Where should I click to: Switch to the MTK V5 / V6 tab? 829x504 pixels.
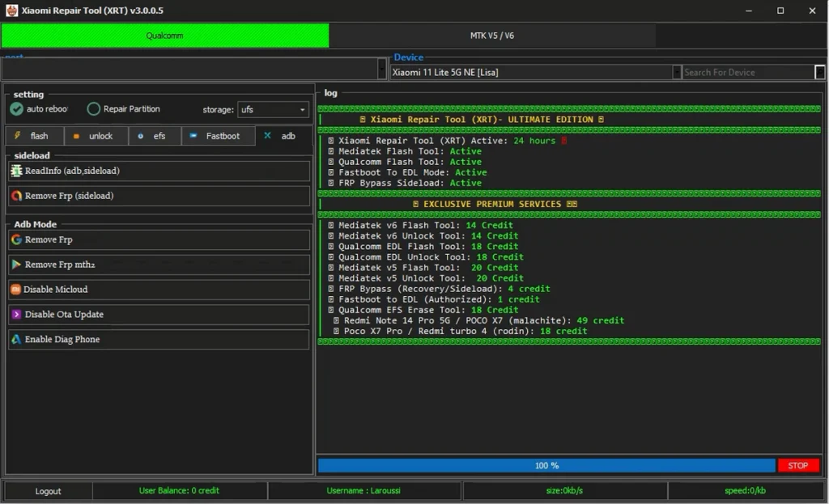tap(492, 36)
